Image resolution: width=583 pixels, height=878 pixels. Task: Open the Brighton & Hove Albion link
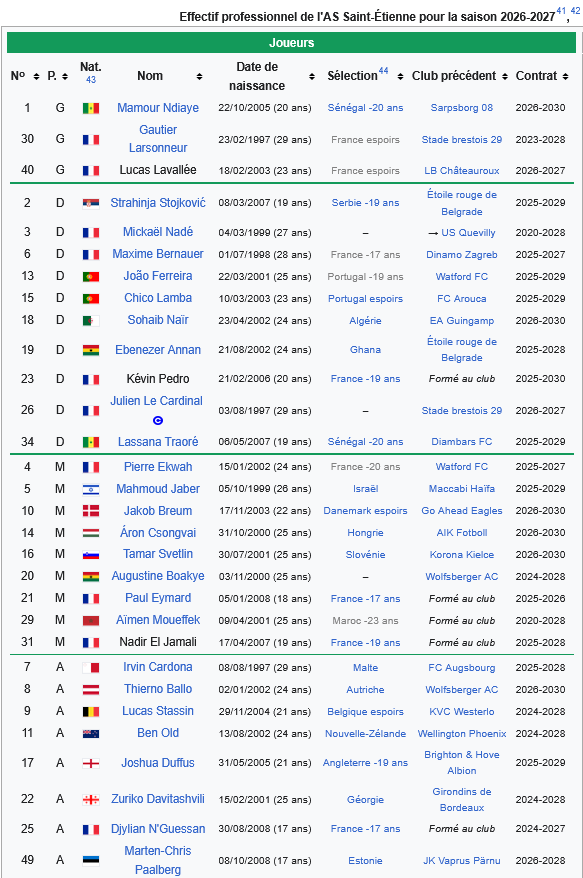coord(462,763)
